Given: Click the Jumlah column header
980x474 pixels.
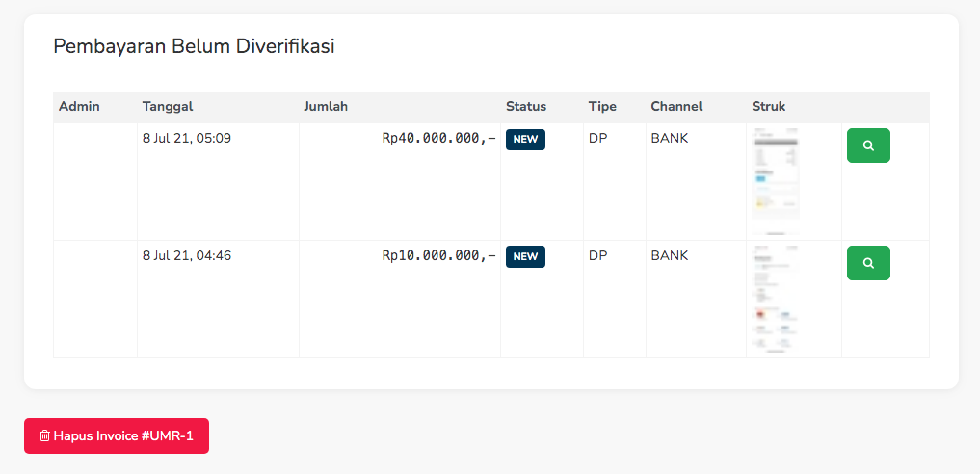Looking at the screenshot, I should click(x=326, y=107).
